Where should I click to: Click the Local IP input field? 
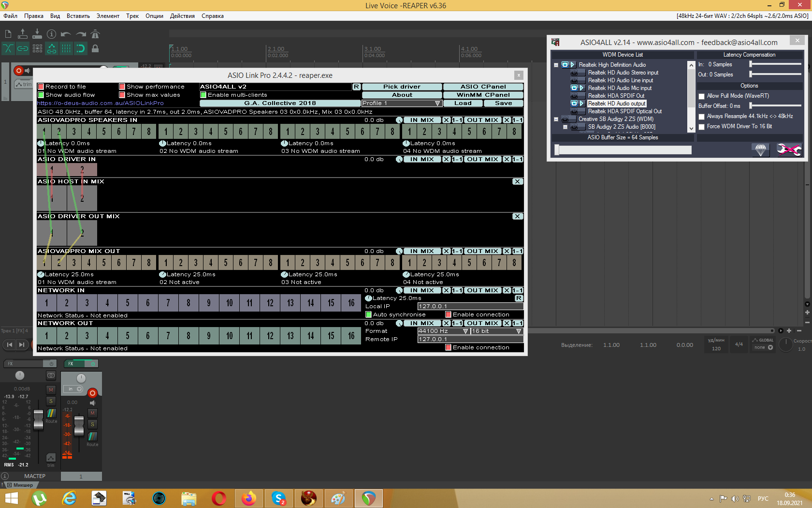pyautogui.click(x=470, y=307)
